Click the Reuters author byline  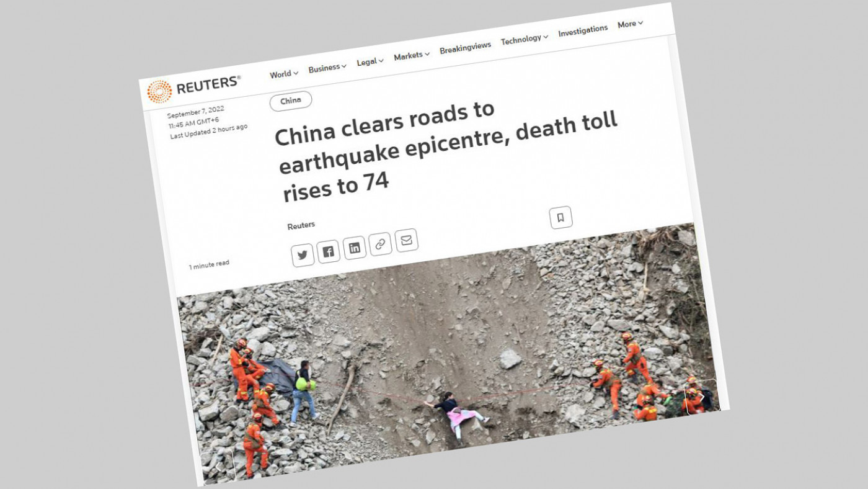pyautogui.click(x=301, y=226)
